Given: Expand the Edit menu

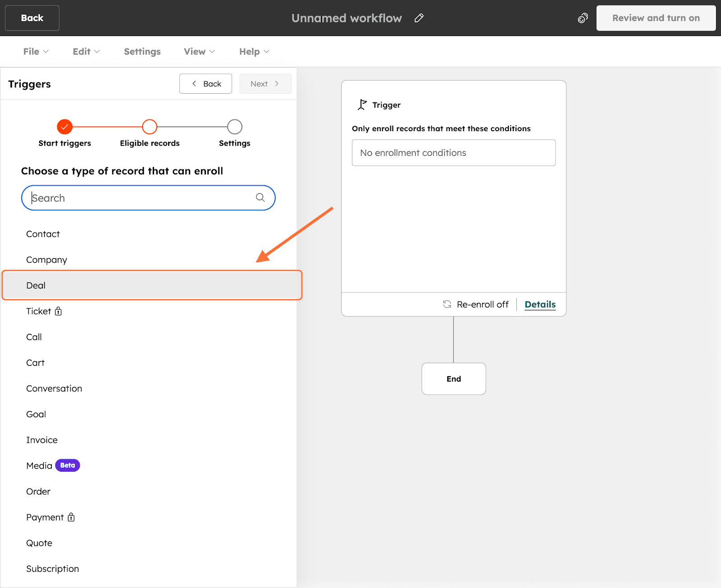Looking at the screenshot, I should 86,51.
